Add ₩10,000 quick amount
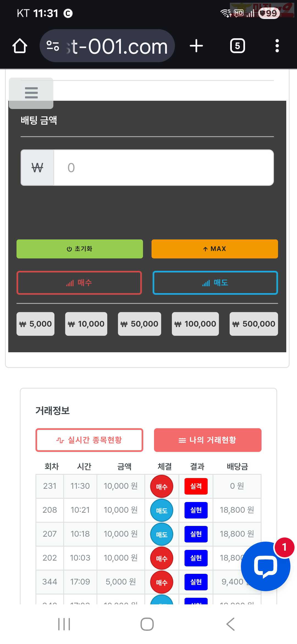 pos(86,324)
